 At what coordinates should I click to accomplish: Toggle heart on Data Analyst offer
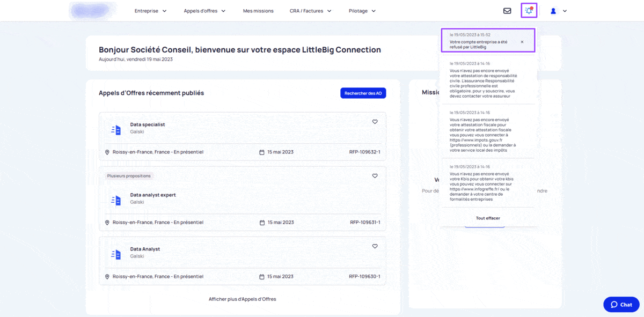point(375,246)
